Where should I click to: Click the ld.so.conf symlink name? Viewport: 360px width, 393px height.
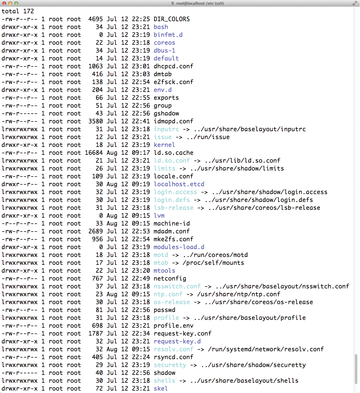[x=171, y=161]
